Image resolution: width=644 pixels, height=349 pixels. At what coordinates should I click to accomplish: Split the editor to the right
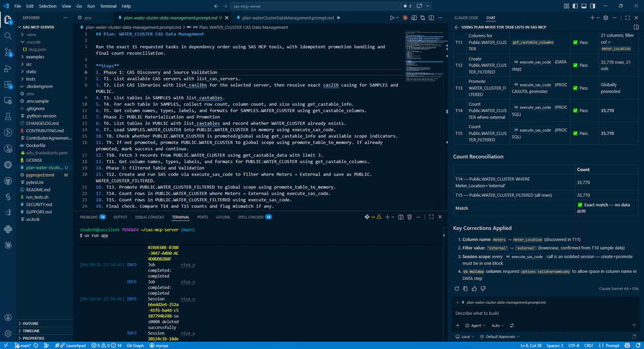[431, 17]
